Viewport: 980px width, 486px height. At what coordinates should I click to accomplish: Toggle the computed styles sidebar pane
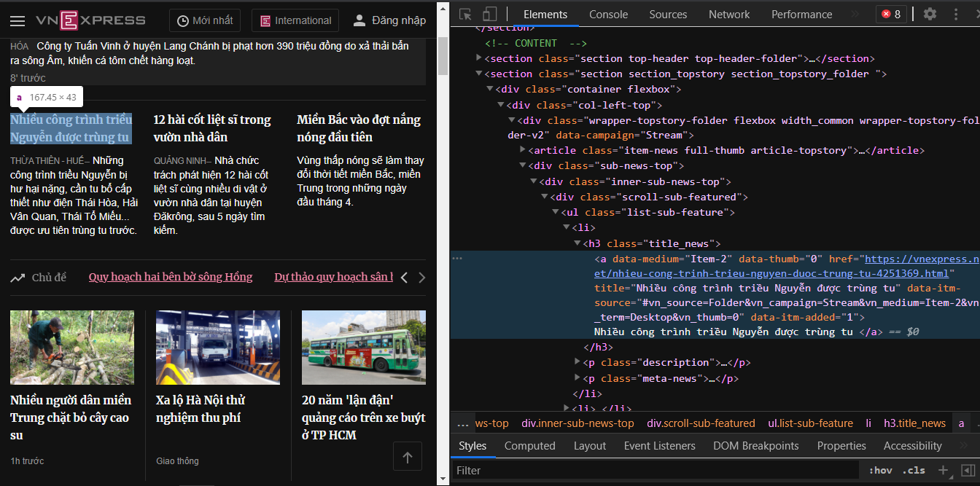coord(968,470)
